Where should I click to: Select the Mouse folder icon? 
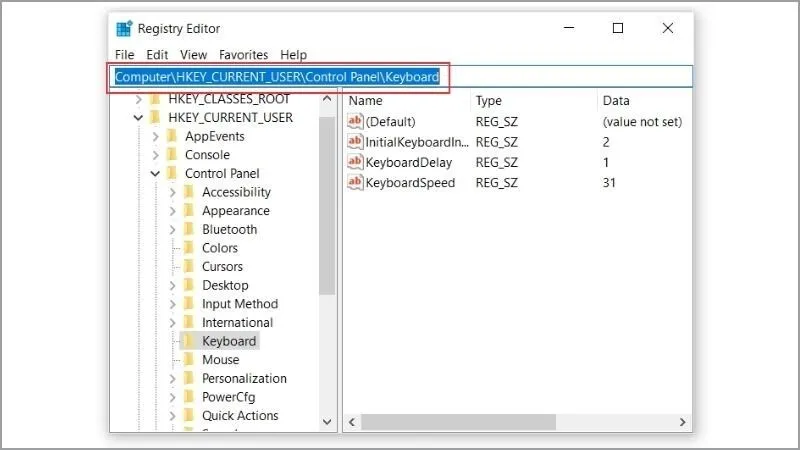pos(189,360)
